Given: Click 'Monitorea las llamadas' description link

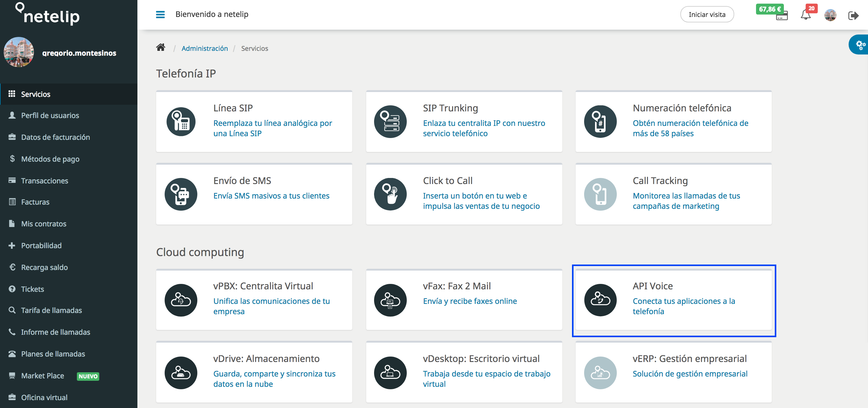Looking at the screenshot, I should pyautogui.click(x=686, y=201).
